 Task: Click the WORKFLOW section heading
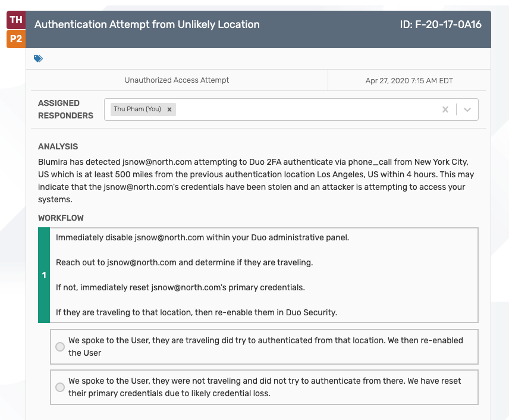click(61, 218)
